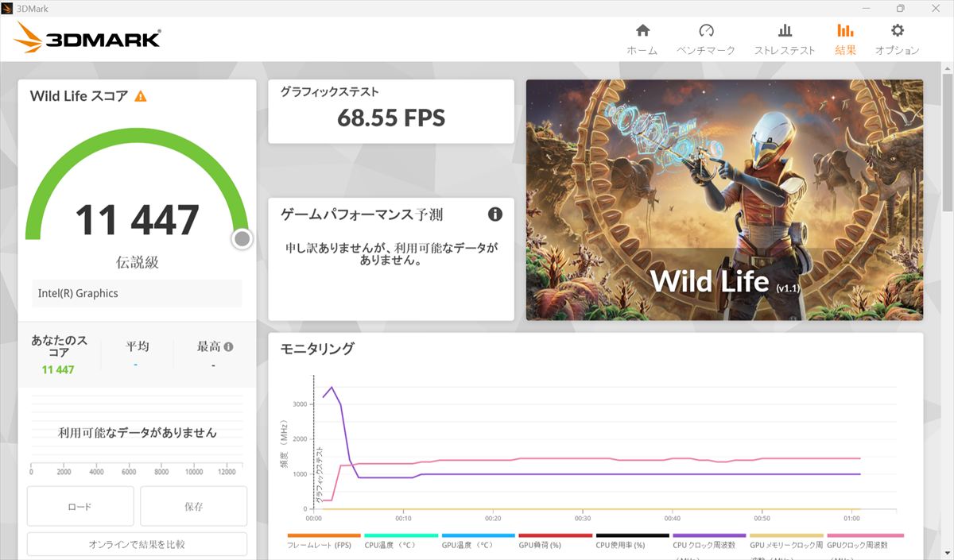Click the Wild Life (v1.1) artwork image

[724, 199]
